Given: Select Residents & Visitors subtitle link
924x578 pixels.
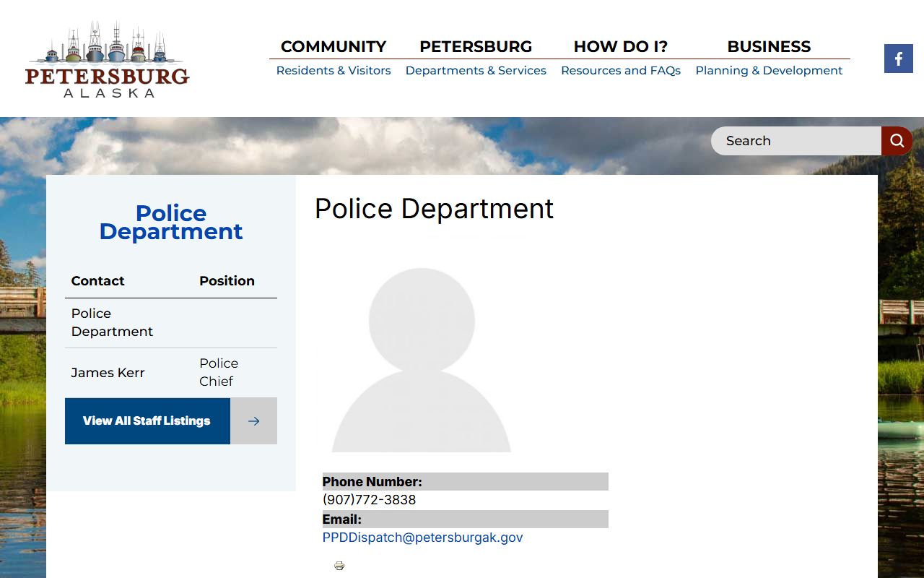Looking at the screenshot, I should click(x=334, y=70).
